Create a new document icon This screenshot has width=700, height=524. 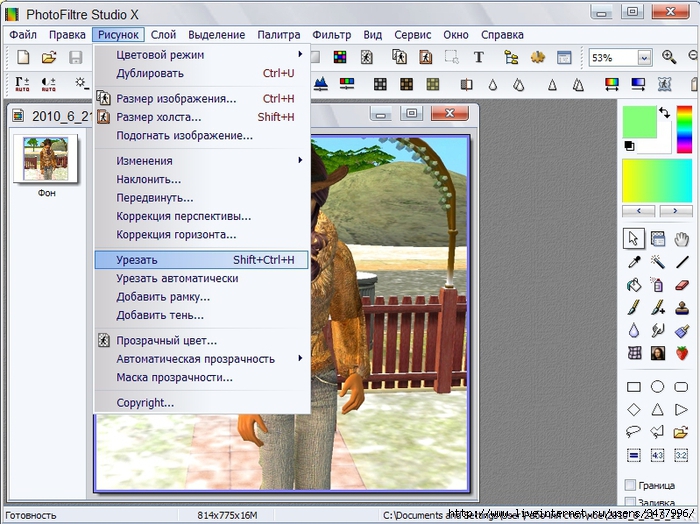[x=23, y=57]
